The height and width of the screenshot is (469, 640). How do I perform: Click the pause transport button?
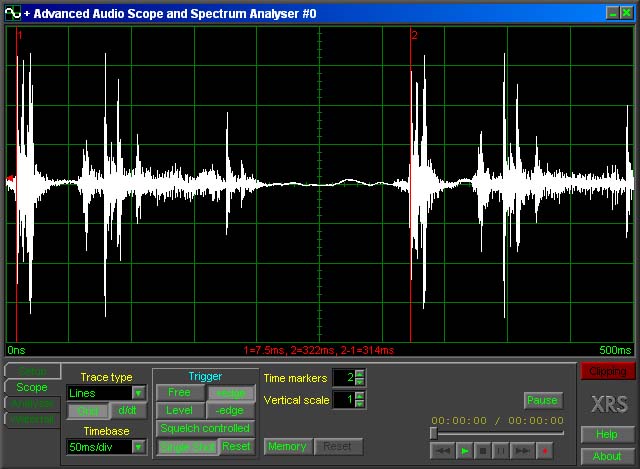501,451
